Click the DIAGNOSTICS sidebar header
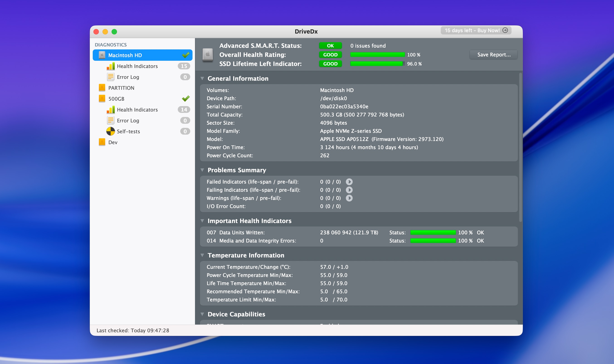 111,45
